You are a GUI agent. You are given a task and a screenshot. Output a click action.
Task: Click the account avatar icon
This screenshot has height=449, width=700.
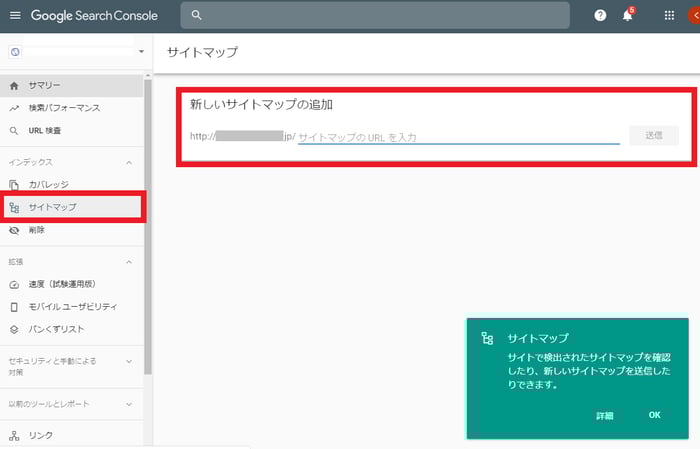click(x=694, y=16)
